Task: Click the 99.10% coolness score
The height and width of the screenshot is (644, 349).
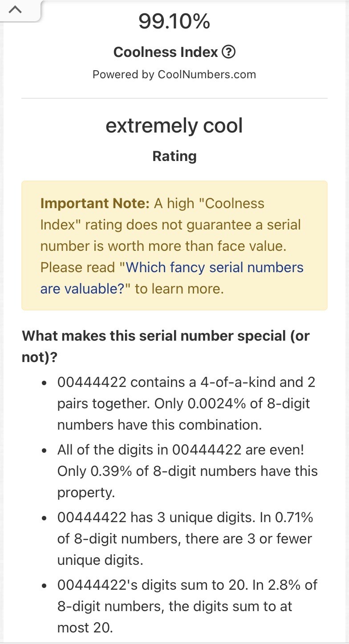Action: [x=174, y=21]
